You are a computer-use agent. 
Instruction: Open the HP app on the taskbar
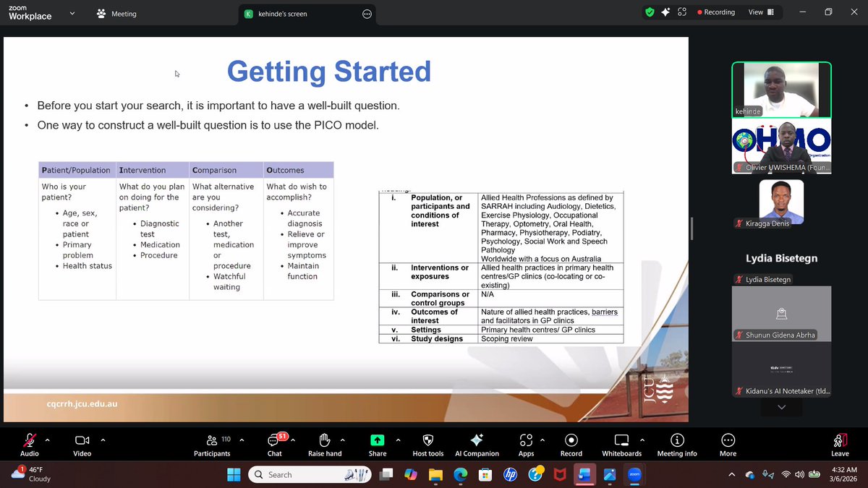[510, 474]
